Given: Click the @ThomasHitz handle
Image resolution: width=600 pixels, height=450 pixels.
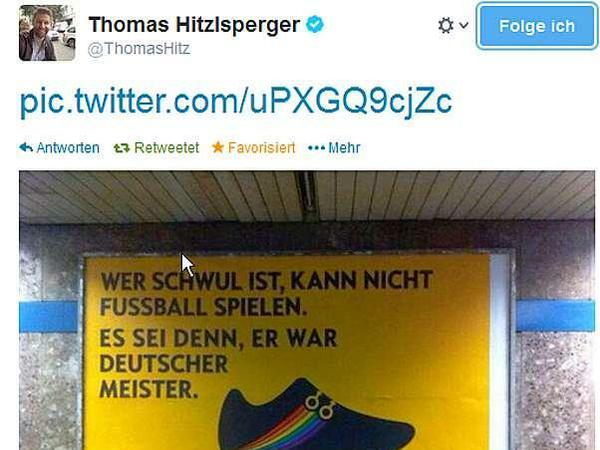Looking at the screenshot, I should point(139,49).
